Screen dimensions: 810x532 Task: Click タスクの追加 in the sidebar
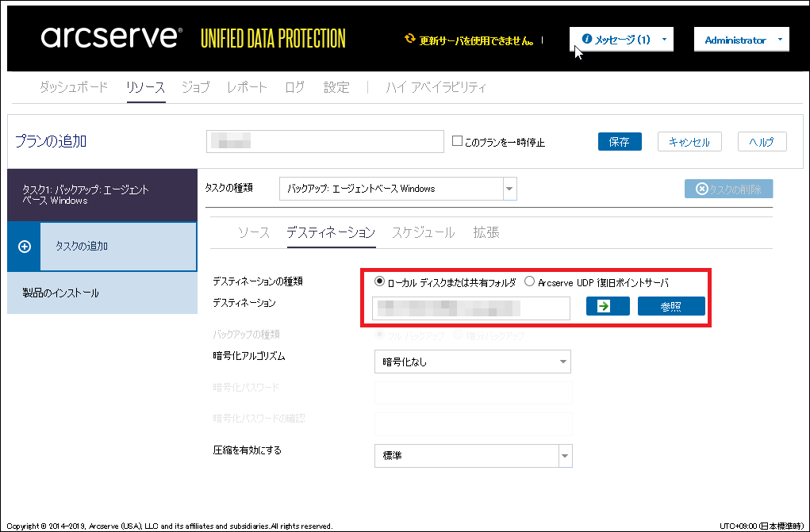118,247
